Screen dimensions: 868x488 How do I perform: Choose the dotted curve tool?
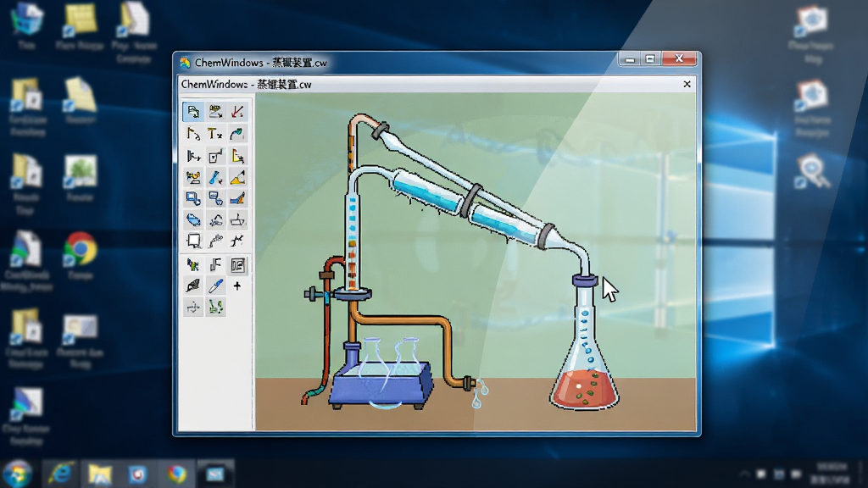click(215, 241)
